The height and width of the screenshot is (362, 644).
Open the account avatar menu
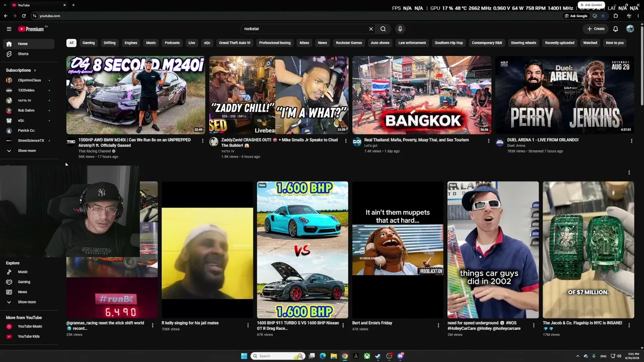[630, 29]
